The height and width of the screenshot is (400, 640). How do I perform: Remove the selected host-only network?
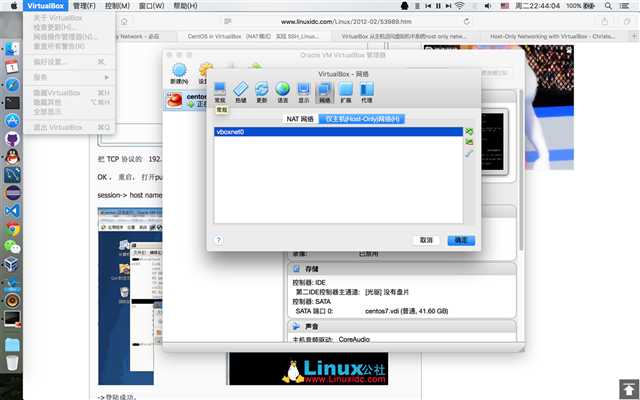469,142
